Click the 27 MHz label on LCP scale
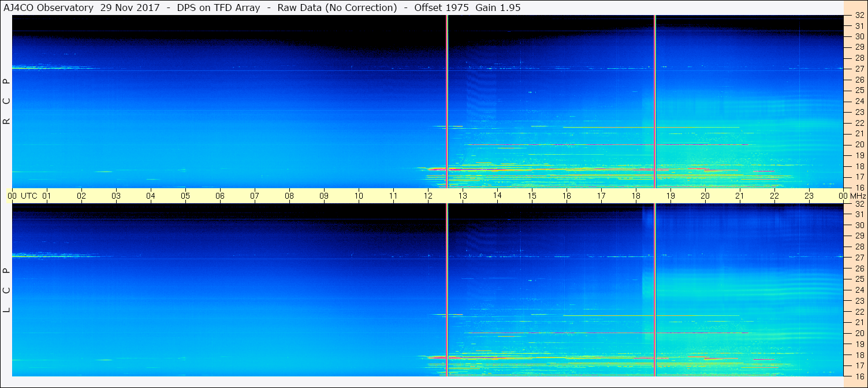This screenshot has width=868, height=388. pos(859,258)
